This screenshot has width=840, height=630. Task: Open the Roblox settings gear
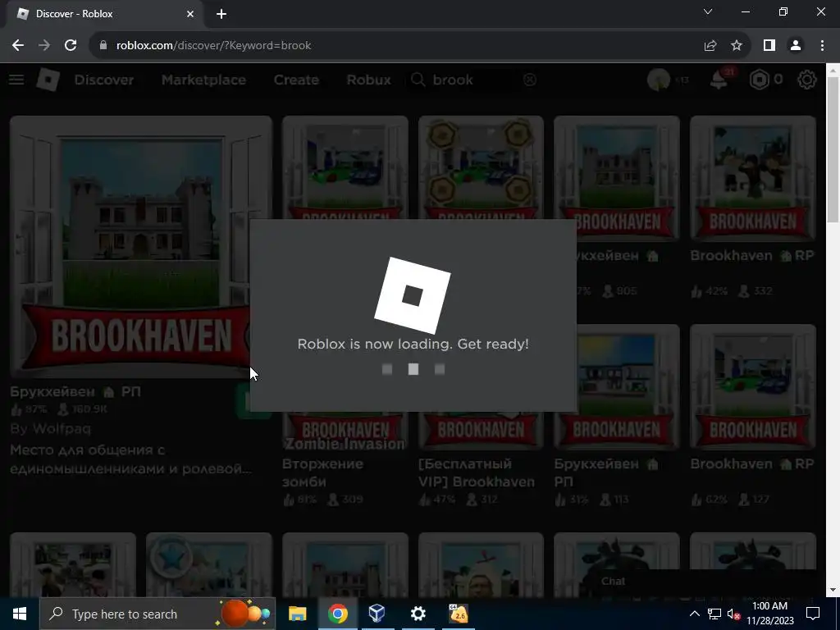pyautogui.click(x=807, y=80)
